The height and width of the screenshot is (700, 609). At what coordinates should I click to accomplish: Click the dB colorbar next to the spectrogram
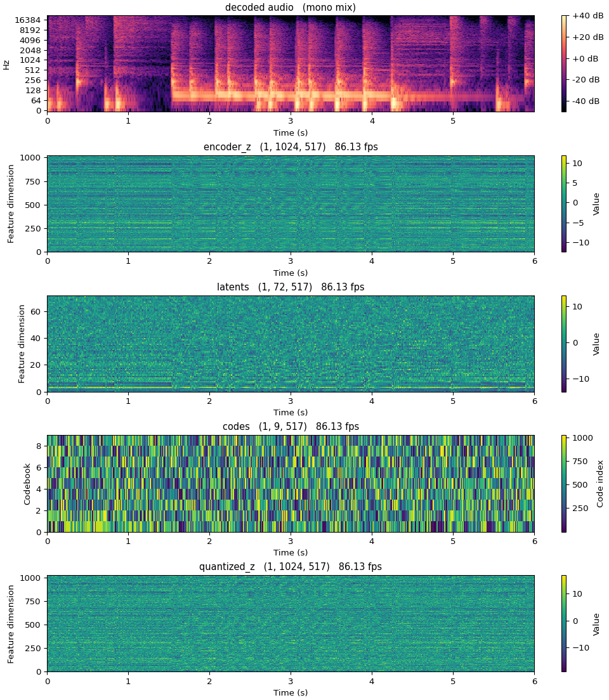pos(564,63)
